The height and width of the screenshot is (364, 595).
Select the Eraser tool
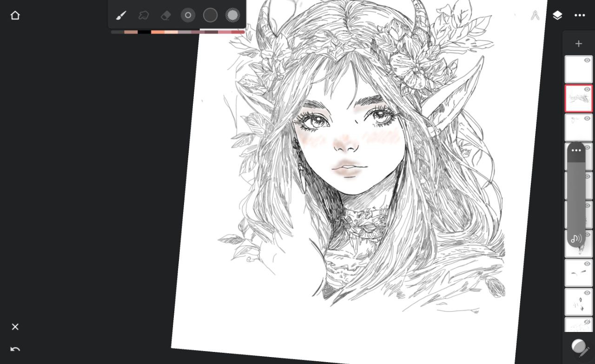166,15
